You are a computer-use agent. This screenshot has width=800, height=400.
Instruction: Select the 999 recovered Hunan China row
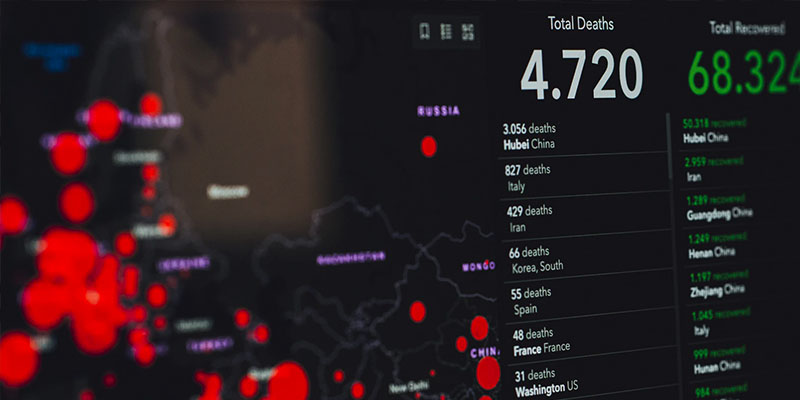(x=745, y=360)
